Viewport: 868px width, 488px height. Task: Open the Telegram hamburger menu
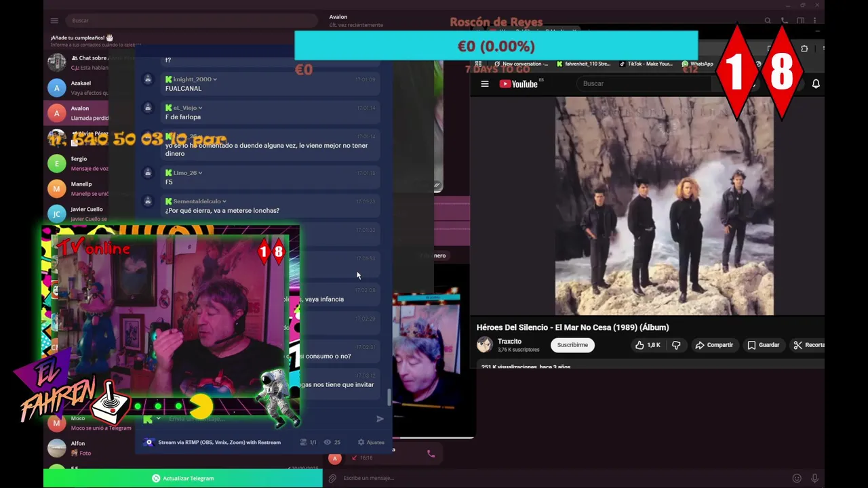pos(54,20)
